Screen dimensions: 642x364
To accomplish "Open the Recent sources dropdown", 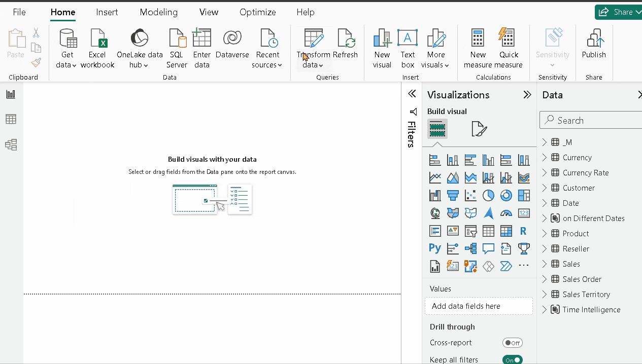I will point(267,49).
